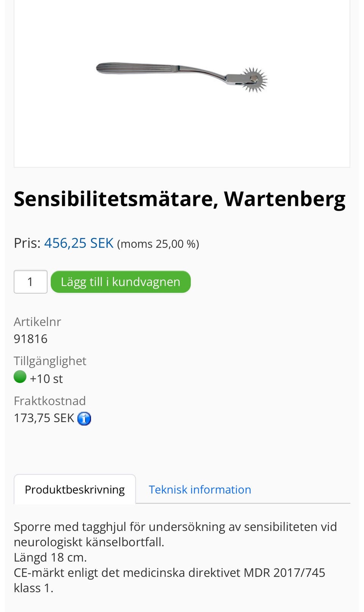Click the CE-märkt MDR 2017/745 text

(169, 573)
